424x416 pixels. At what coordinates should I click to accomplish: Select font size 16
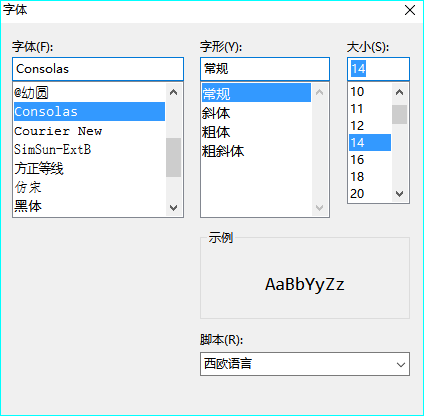(370, 160)
